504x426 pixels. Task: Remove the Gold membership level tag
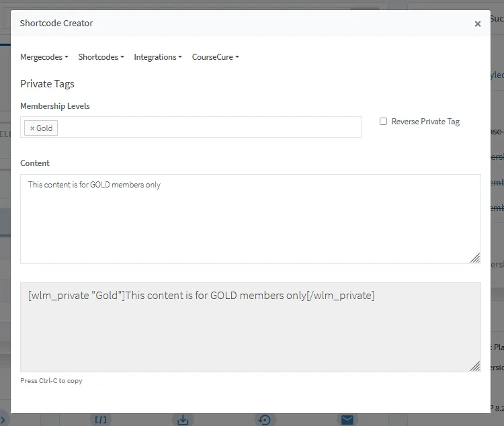point(32,128)
